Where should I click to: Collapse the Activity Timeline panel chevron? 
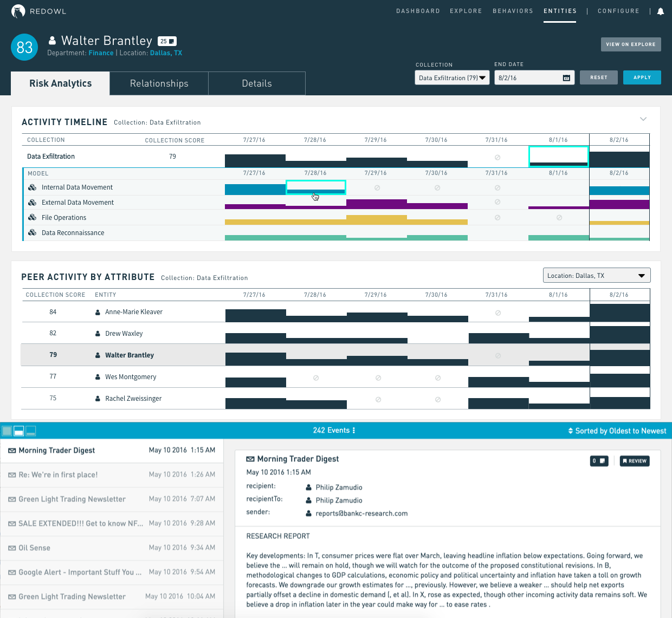(x=643, y=119)
